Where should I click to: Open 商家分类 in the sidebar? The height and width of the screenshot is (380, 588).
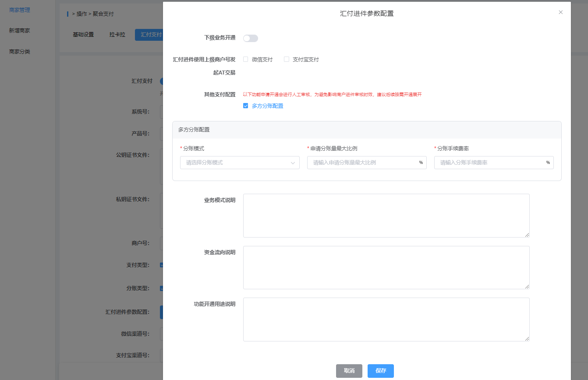pos(20,52)
